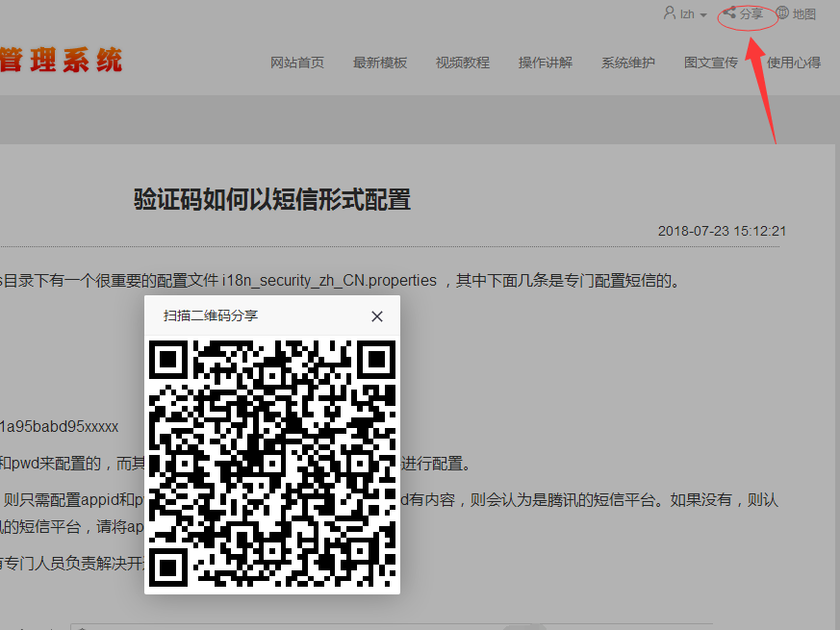Click the text 1a95babd95xxxxx
The image size is (840, 630).
click(x=60, y=426)
